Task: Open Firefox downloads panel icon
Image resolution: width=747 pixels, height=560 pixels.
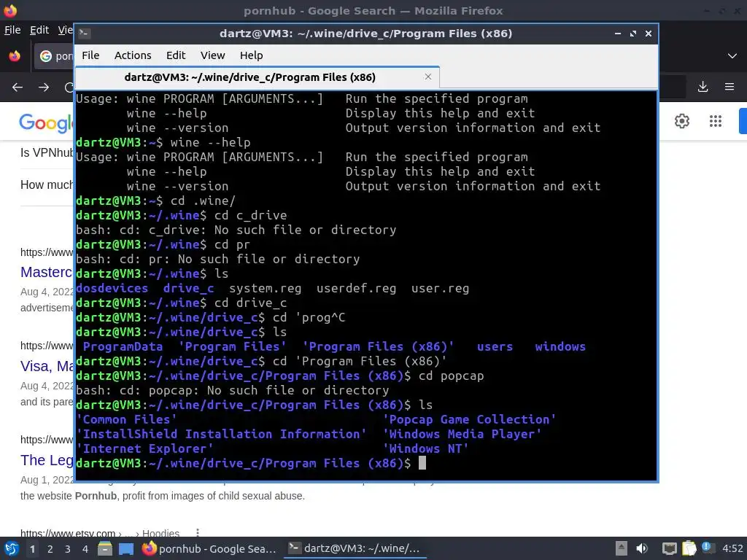Action: tap(703, 87)
